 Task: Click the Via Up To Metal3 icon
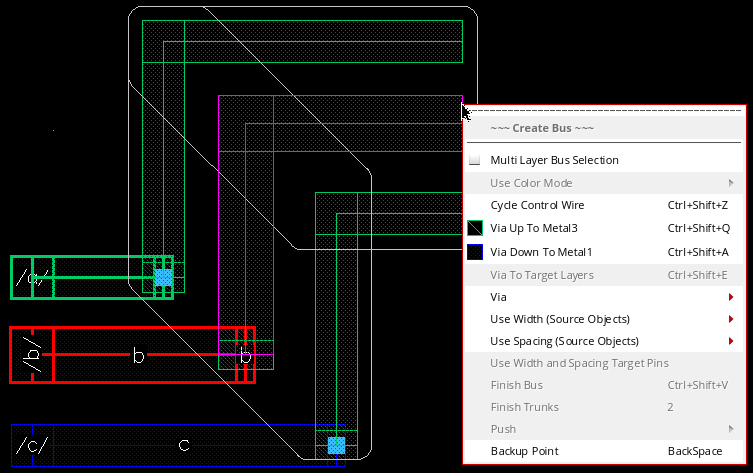pos(475,229)
